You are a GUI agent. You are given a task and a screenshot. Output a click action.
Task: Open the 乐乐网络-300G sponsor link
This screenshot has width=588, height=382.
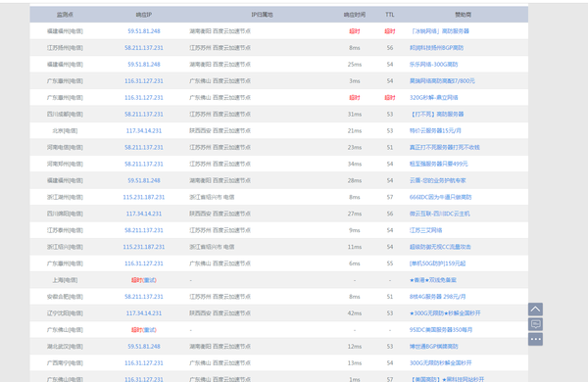click(x=433, y=65)
